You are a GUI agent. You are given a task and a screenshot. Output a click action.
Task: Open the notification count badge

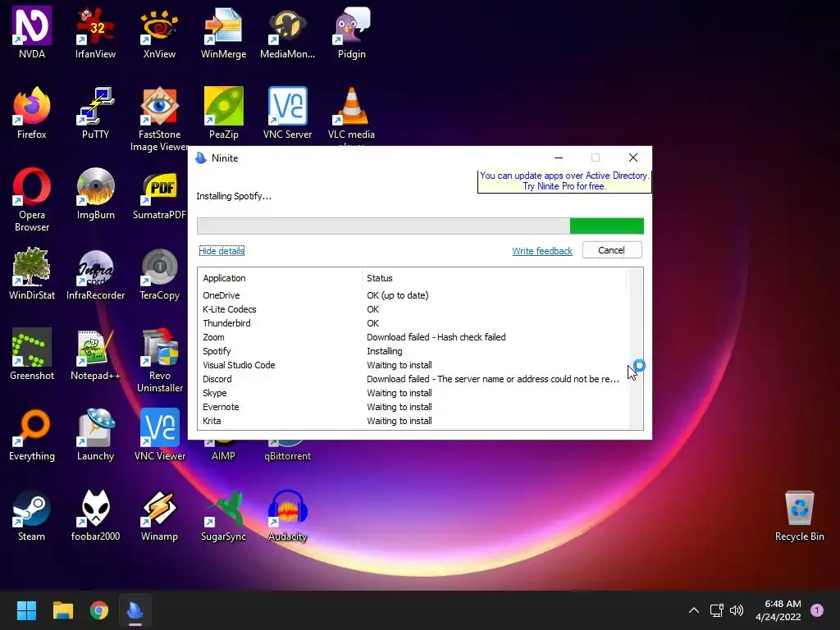(x=817, y=610)
